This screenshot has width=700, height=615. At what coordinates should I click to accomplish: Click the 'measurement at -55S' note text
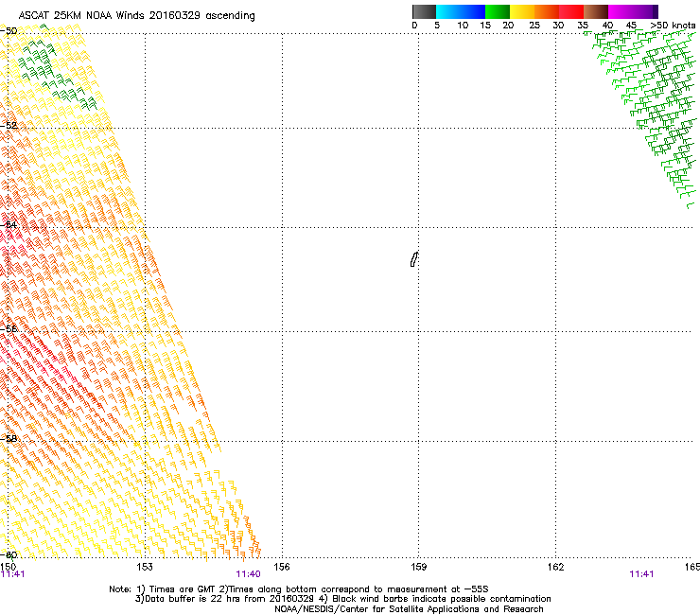click(437, 589)
